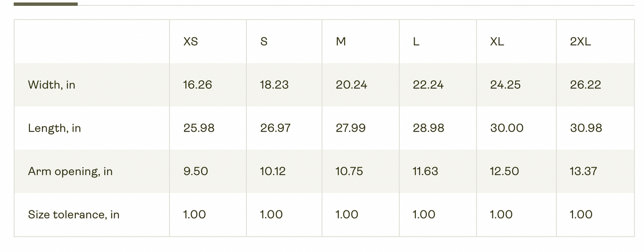This screenshot has width=644, height=252.
Task: Select the 2XL width value 26.22
Action: click(585, 85)
